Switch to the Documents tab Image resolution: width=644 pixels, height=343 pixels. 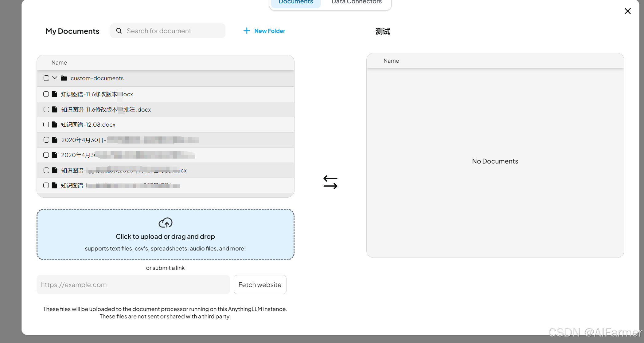295,2
